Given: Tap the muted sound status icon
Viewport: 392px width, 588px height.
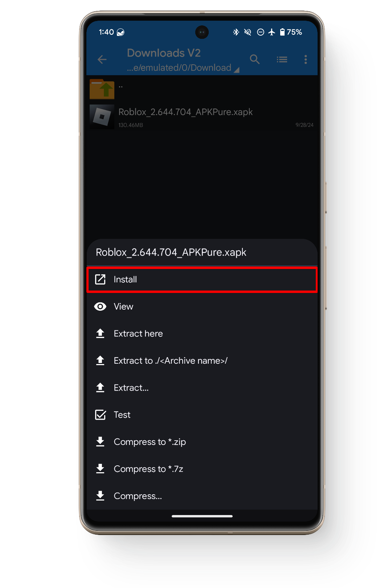Looking at the screenshot, I should pos(248,32).
